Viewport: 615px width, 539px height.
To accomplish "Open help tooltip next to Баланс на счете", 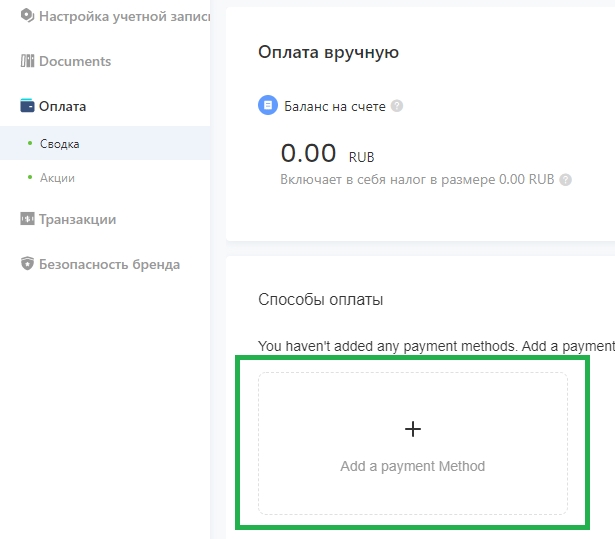I will 397,106.
